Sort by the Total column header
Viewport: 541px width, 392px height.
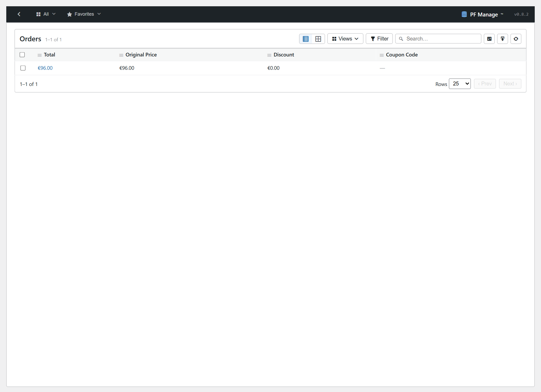[49, 55]
